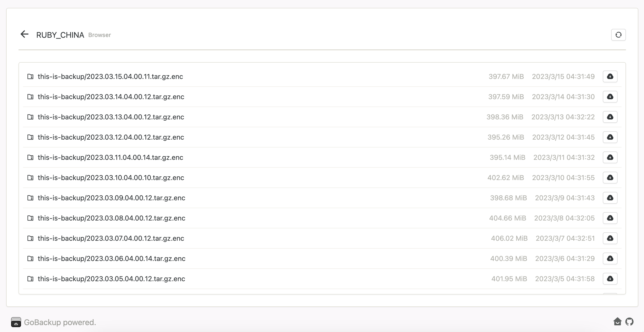Click the 397.67 MiB size value
The image size is (644, 332).
point(506,76)
